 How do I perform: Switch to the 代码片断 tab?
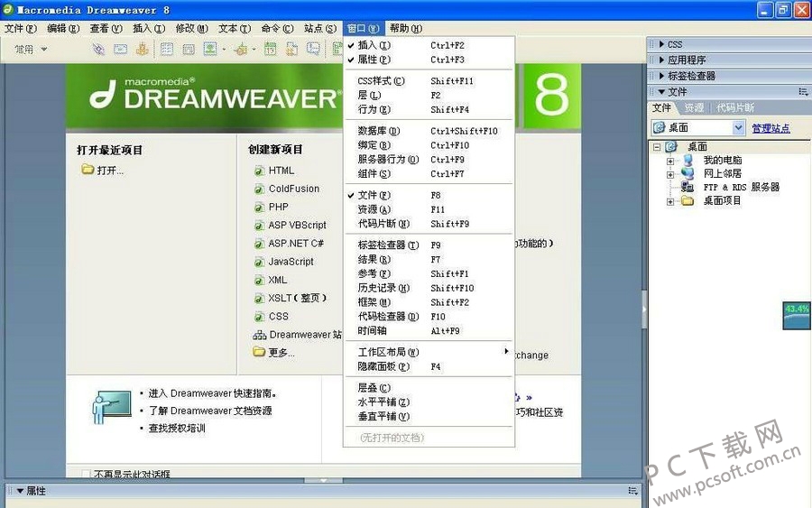click(734, 107)
